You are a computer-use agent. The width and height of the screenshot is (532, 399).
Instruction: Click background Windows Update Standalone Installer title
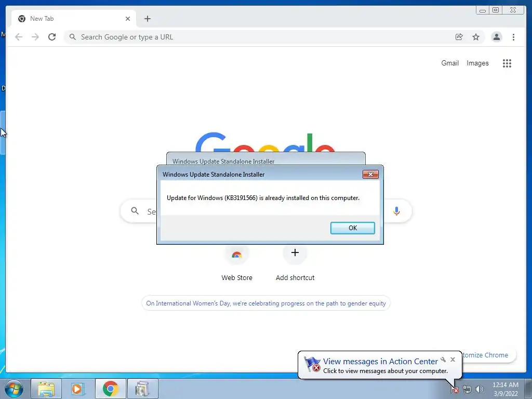click(223, 162)
